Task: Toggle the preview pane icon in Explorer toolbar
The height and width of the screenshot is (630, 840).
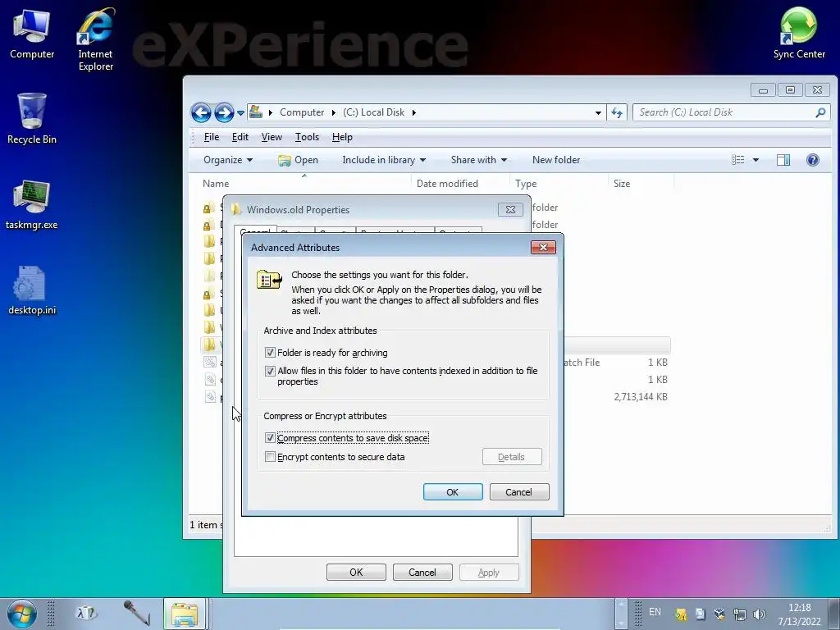Action: coord(783,160)
